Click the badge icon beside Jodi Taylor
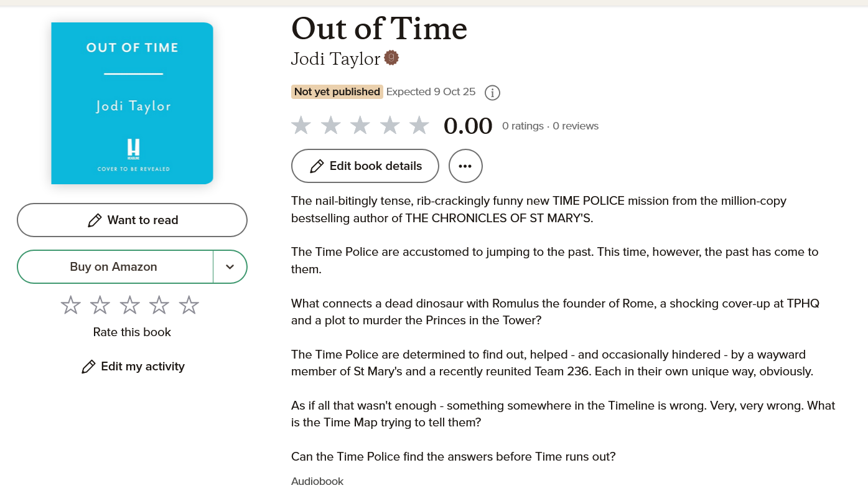 coord(391,57)
